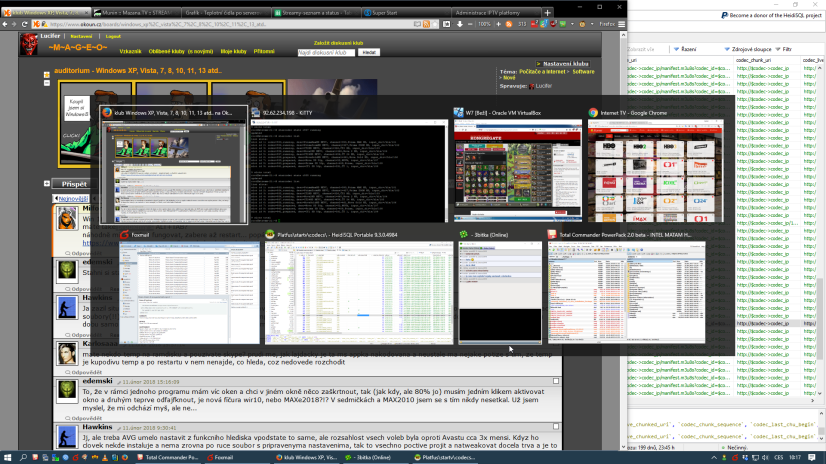Switch to W7 Oracle VM VirtualBox thumbnail
826x464 pixels.
(x=518, y=171)
